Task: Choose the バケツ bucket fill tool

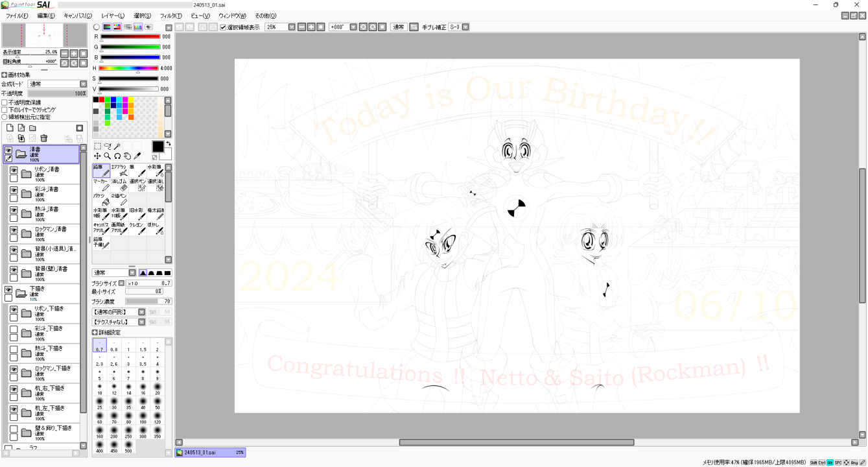Action: pyautogui.click(x=101, y=199)
